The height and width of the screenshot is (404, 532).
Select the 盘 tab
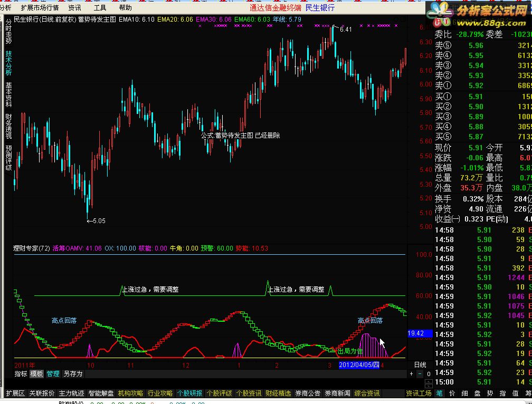(477, 393)
